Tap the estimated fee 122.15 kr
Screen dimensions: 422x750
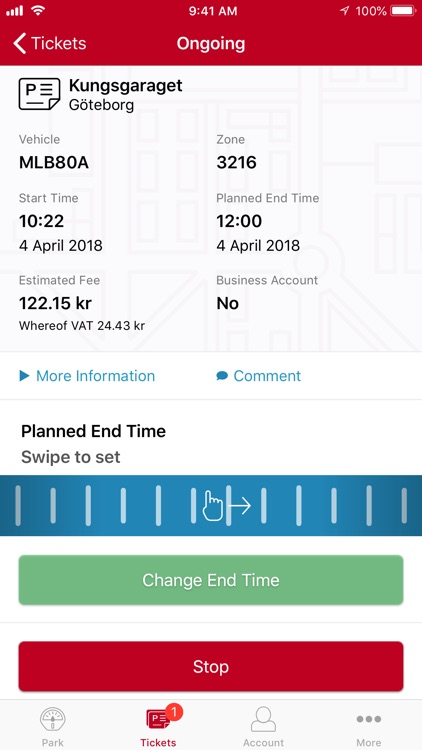point(55,303)
